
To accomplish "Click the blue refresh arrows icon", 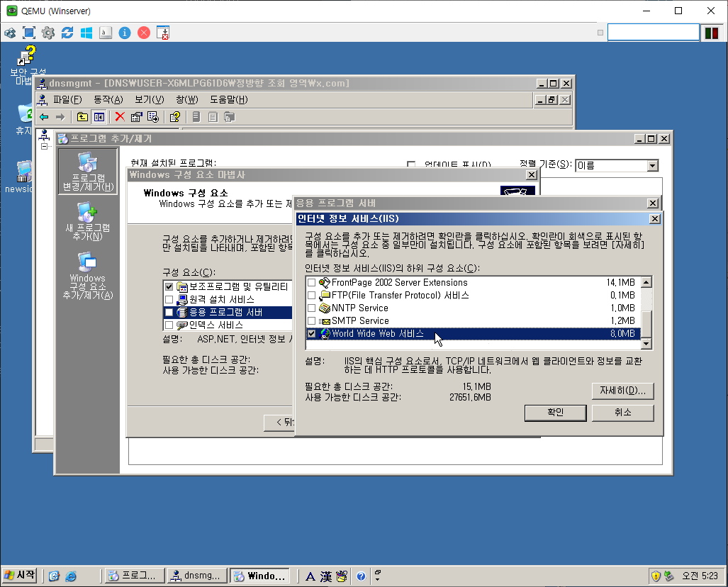I will coord(67,33).
